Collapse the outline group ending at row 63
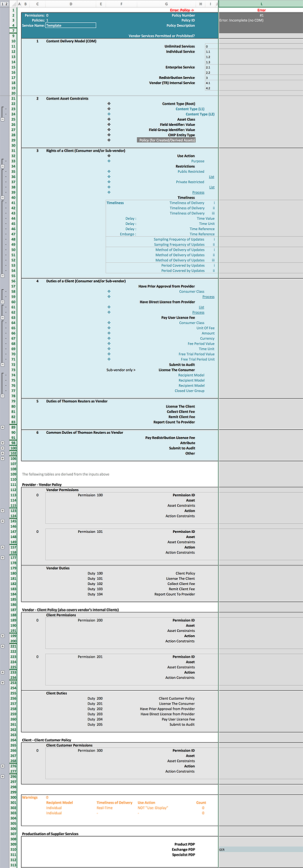Image resolution: width=303 pixels, height=868 pixels. (x=3, y=318)
